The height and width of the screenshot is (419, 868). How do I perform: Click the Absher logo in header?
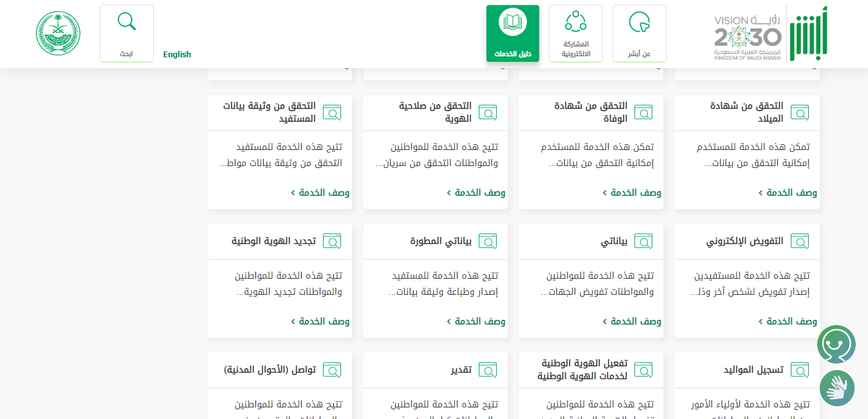pyautogui.click(x=809, y=33)
